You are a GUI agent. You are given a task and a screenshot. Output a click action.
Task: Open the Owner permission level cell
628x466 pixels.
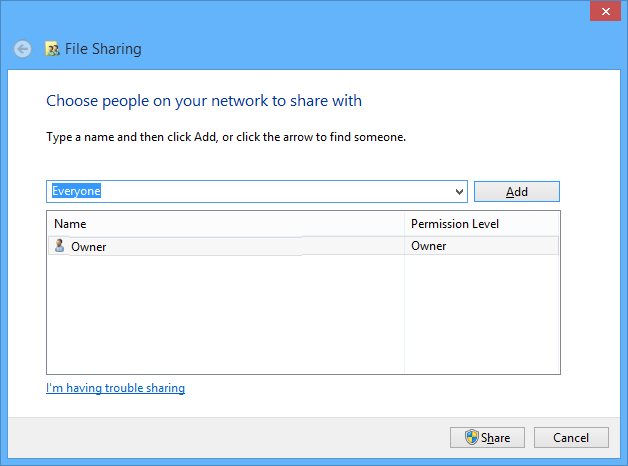coord(429,246)
